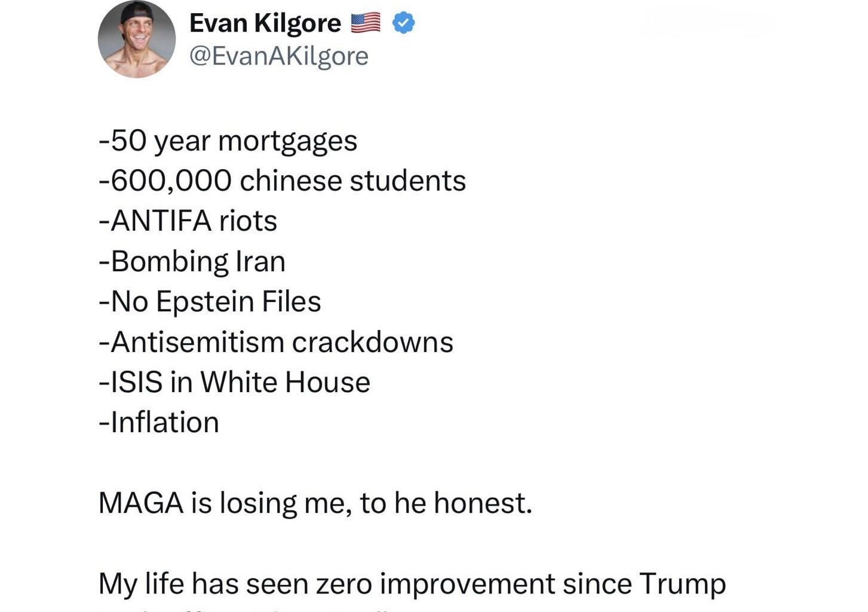The height and width of the screenshot is (612, 868).
Task: Click the word "students" in the tweet
Action: point(407,181)
